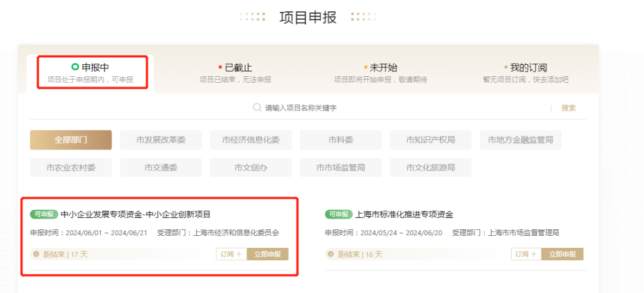The height and width of the screenshot is (293, 644).
Task: Subscribe to 中小企业创新项目 via 订阅＋ button
Action: pos(231,254)
